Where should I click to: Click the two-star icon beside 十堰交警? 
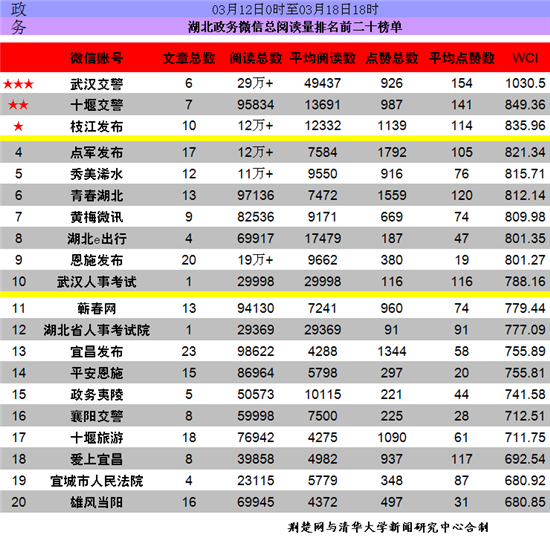tap(18, 105)
